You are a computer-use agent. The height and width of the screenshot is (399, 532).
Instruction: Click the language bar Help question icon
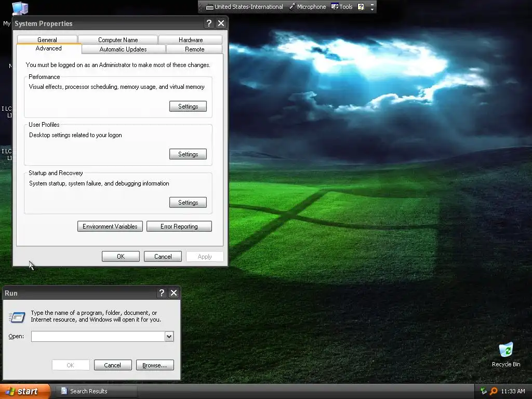[x=361, y=7]
